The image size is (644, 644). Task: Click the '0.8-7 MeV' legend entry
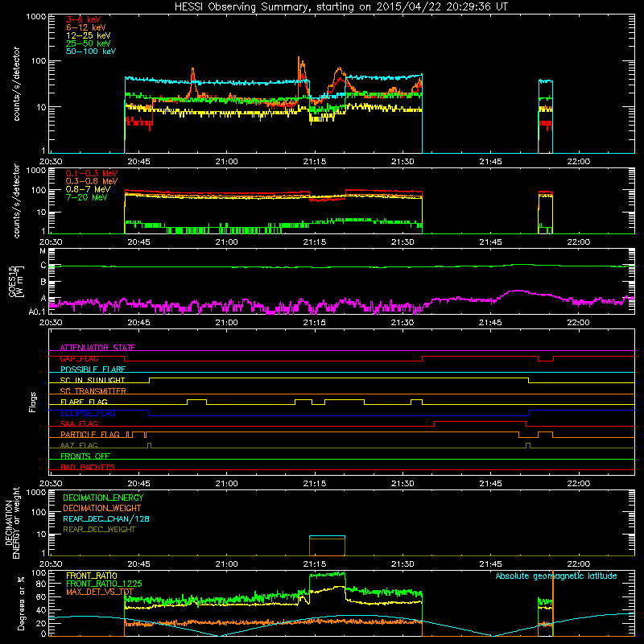pos(89,189)
